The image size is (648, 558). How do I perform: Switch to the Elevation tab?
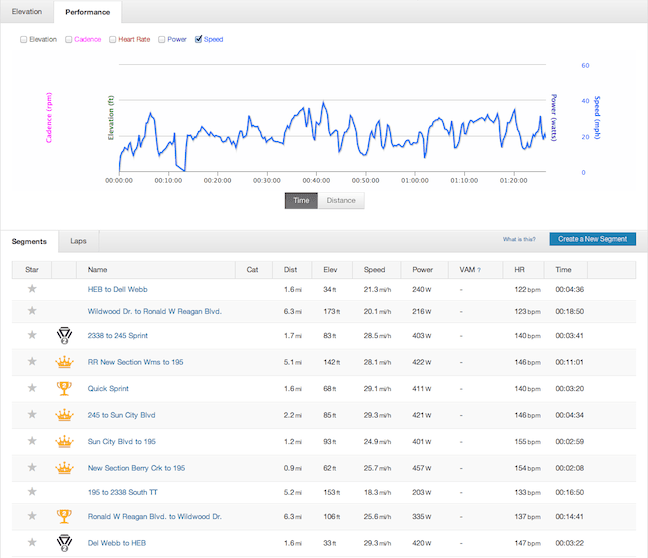[x=27, y=12]
